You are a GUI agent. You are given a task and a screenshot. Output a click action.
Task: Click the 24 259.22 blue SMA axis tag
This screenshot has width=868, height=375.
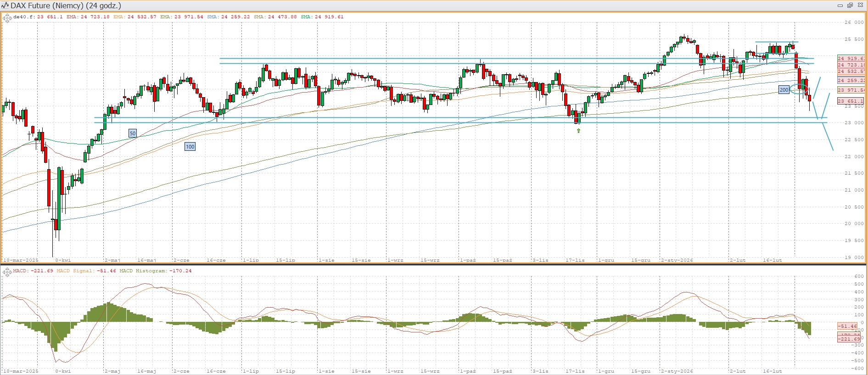851,80
